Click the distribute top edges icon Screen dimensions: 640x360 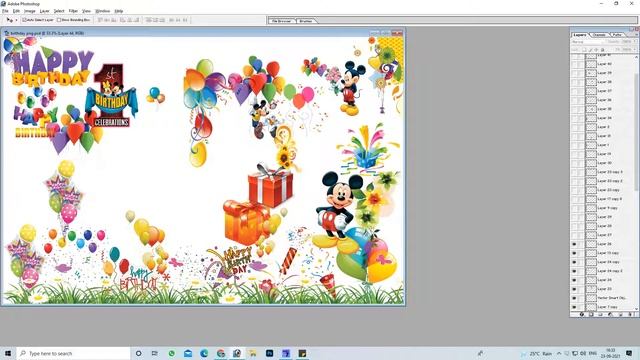(149, 20)
